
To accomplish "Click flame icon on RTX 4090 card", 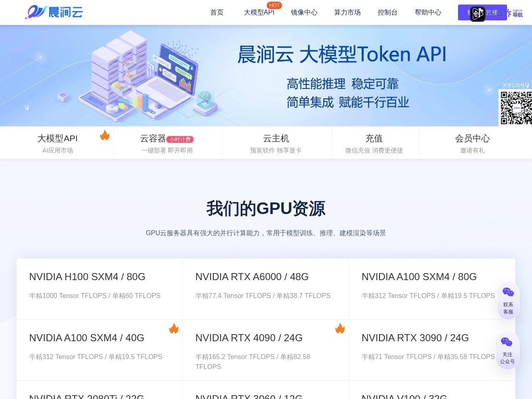I will pyautogui.click(x=340, y=329).
